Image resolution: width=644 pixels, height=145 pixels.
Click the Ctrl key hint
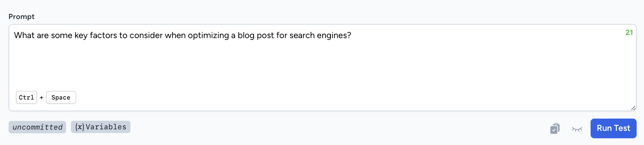[x=26, y=97]
